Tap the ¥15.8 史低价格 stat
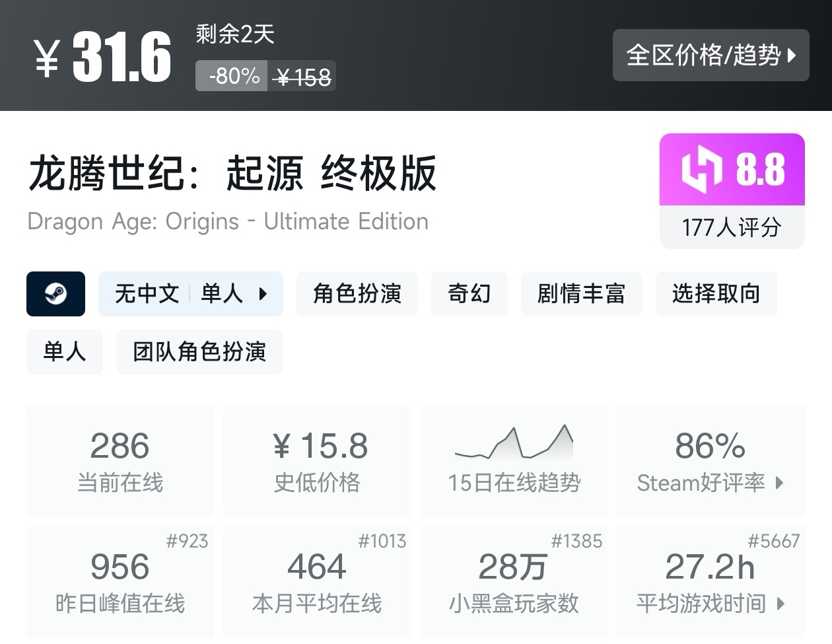Viewport: 832px width, 644px height. 317,462
